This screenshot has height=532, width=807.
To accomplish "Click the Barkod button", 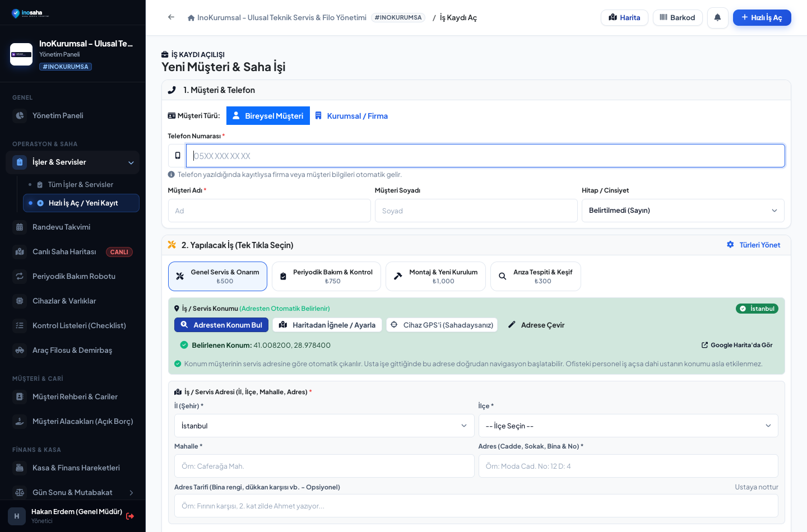I will pos(678,18).
